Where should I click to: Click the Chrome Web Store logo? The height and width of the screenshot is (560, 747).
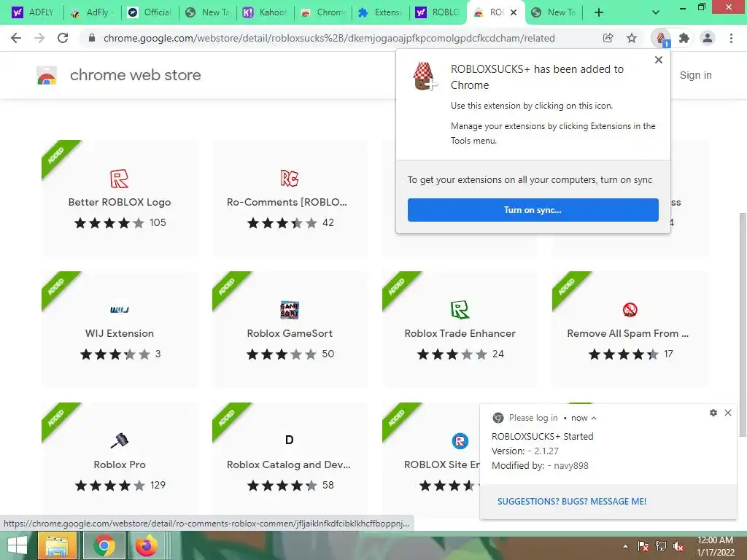(x=47, y=75)
